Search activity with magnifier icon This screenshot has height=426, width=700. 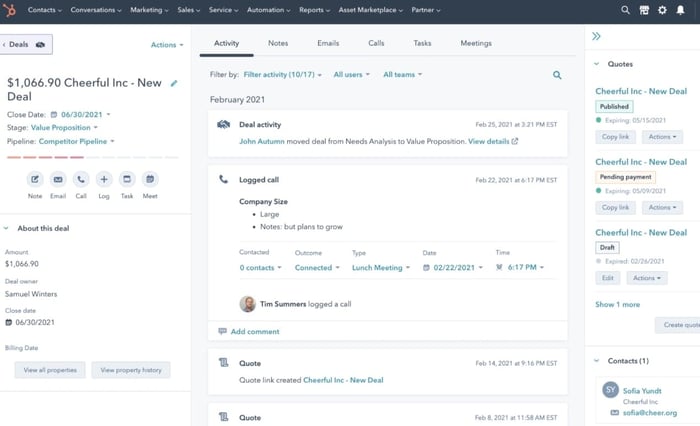tap(557, 75)
